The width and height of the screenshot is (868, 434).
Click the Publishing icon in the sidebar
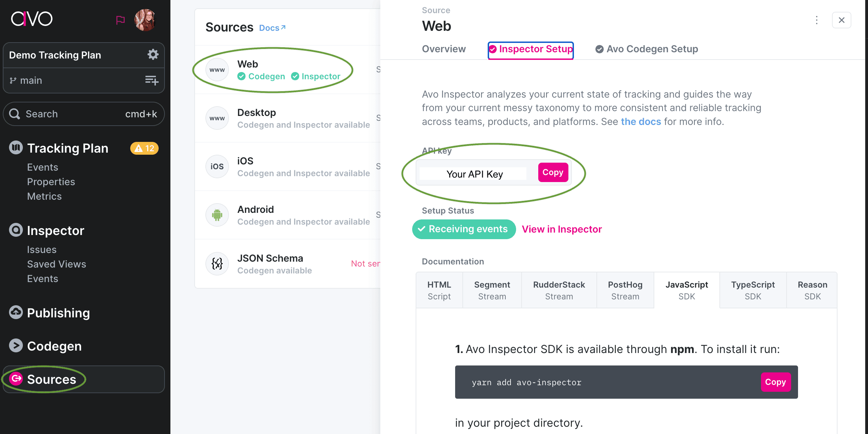[x=16, y=313]
